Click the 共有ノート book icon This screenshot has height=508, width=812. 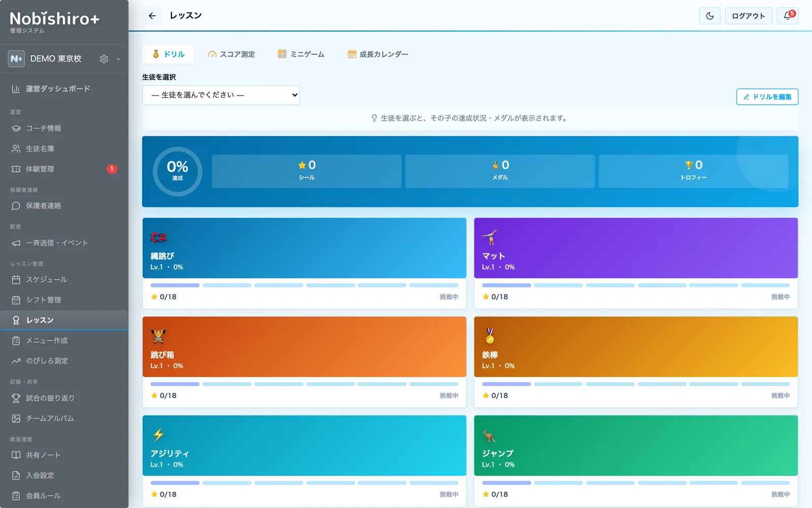(x=16, y=455)
